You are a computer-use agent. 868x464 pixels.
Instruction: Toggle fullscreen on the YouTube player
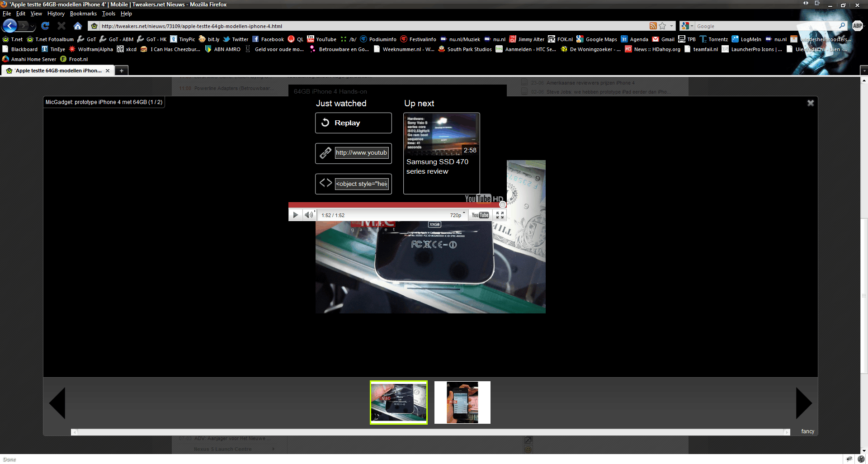tap(500, 215)
